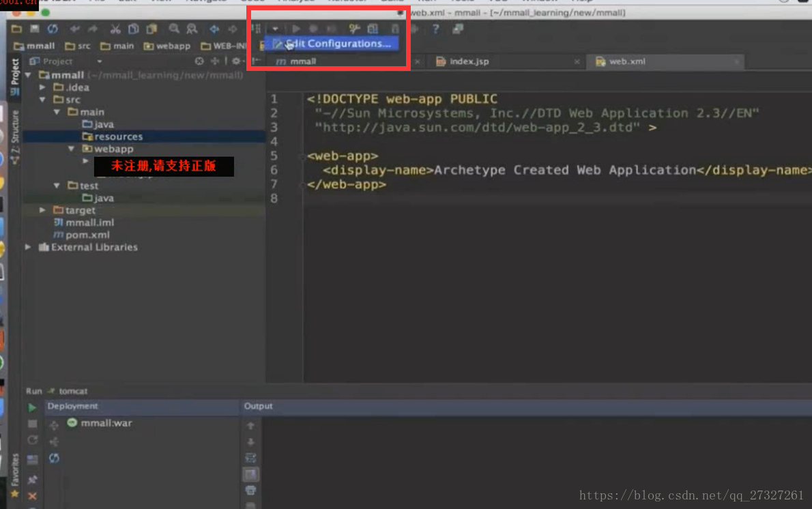This screenshot has width=812, height=509.
Task: Click the Run play icon in toolbar
Action: (x=296, y=29)
